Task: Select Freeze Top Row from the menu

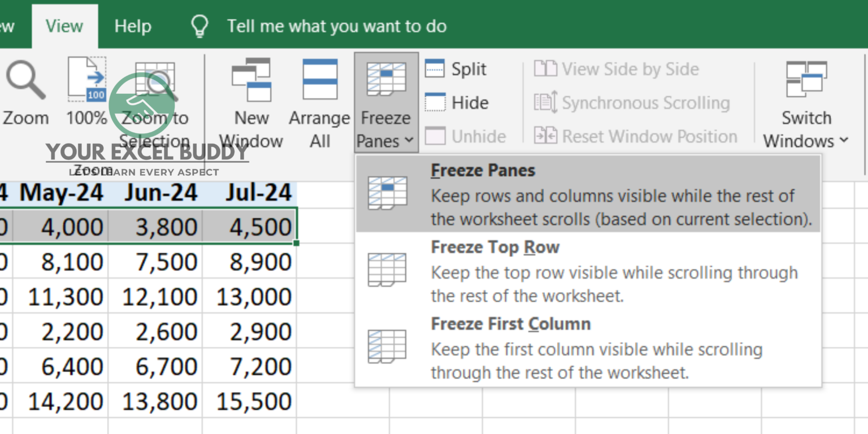Action: pyautogui.click(x=494, y=247)
